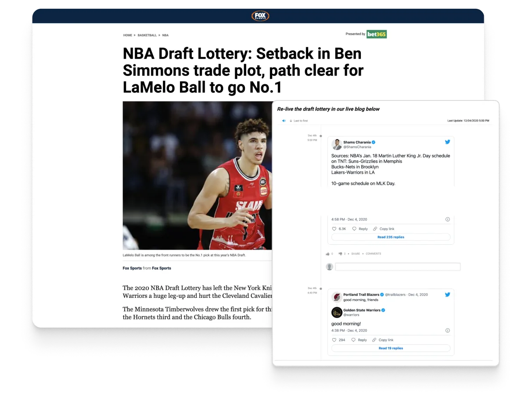This screenshot has width=532, height=393.
Task: Click the Portland Trail Blazers logo avatar
Action: [x=337, y=297]
